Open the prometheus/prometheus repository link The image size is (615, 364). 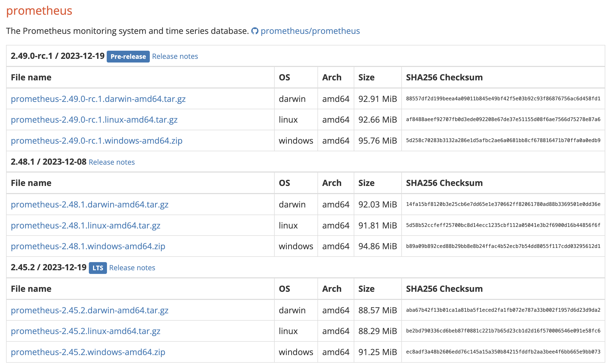(310, 31)
